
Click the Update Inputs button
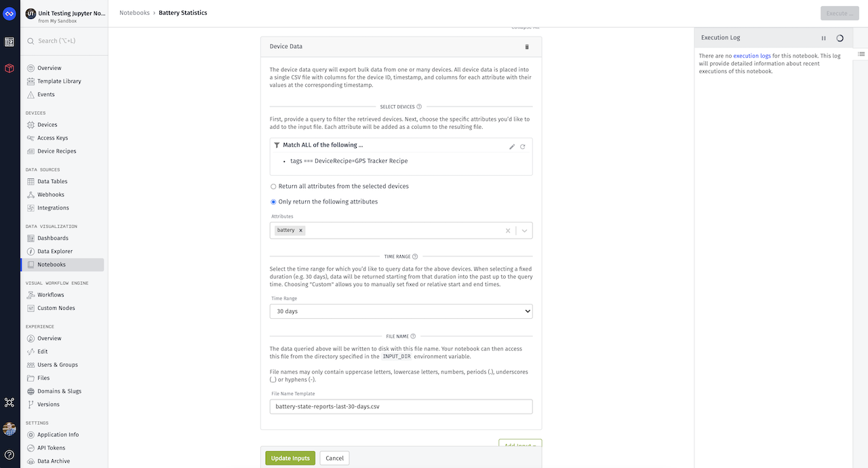point(290,459)
